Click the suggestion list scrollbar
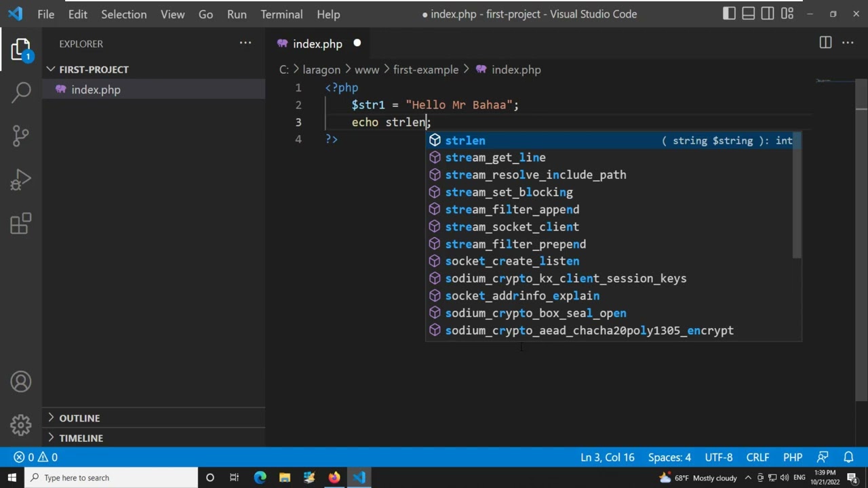 (797, 195)
